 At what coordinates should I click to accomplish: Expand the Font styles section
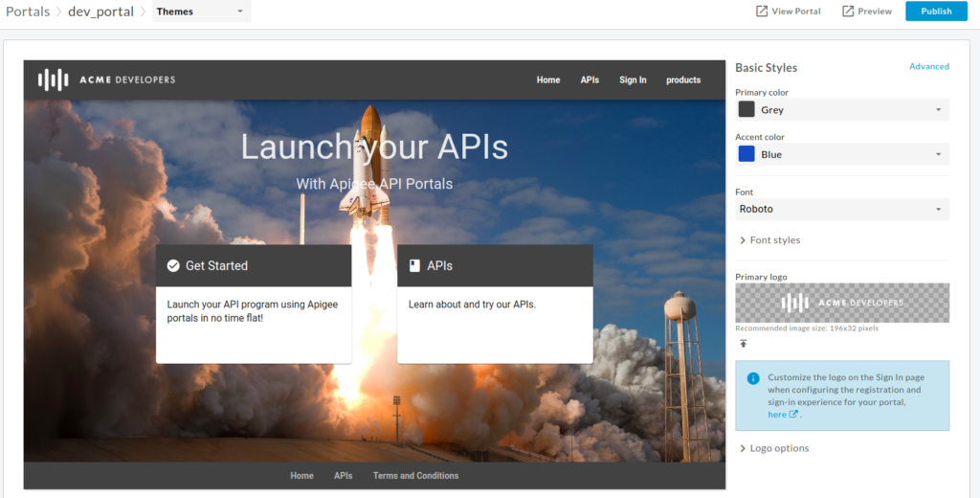click(769, 240)
